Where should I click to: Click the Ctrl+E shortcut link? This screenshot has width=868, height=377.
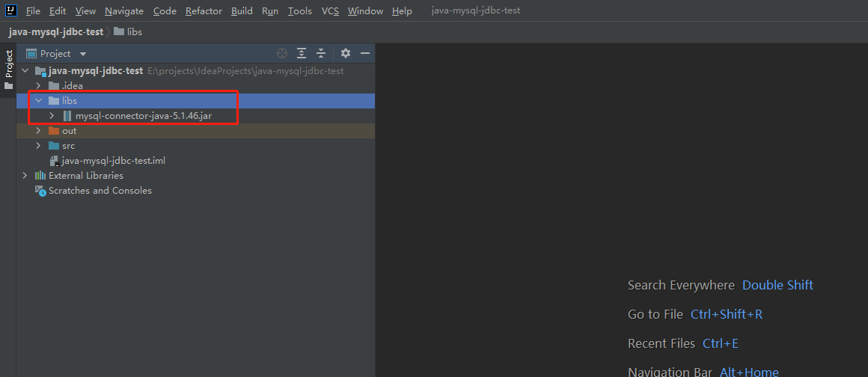point(721,343)
